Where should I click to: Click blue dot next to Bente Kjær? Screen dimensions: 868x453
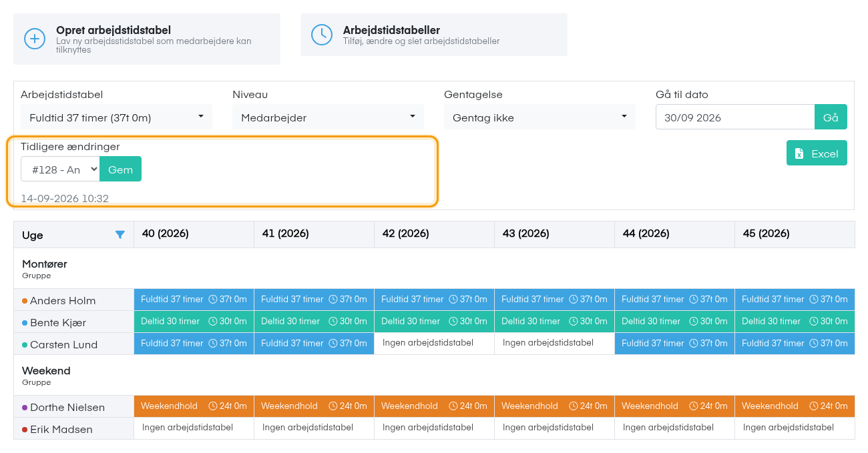(x=25, y=323)
